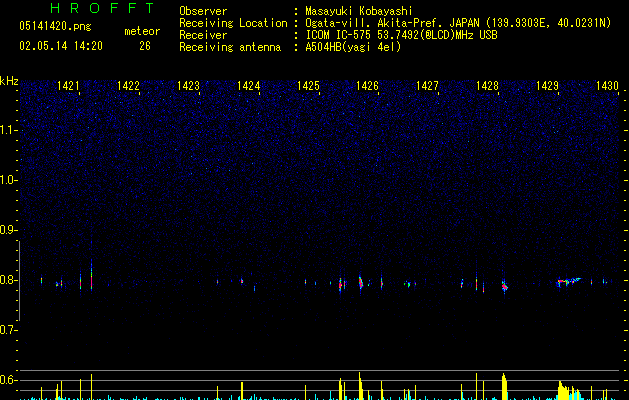Click the 'Receiving Location' label

pos(233,23)
